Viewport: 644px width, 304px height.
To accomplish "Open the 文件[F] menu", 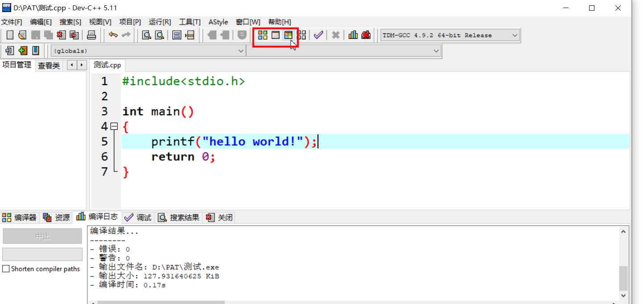I will click(12, 22).
